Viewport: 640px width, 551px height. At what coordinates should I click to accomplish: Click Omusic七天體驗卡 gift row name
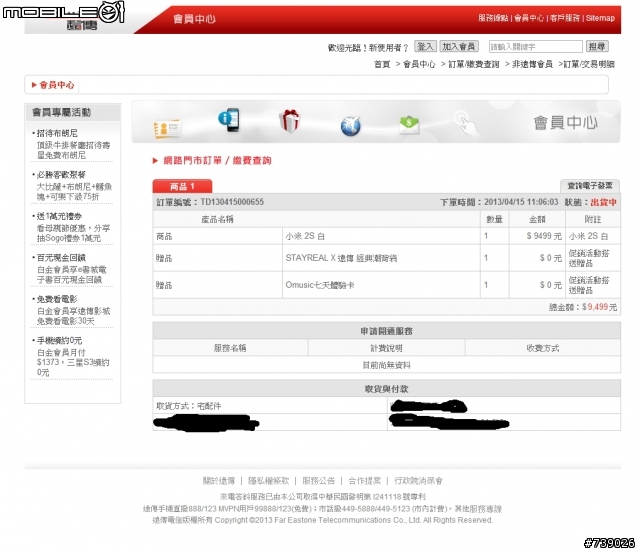320,285
